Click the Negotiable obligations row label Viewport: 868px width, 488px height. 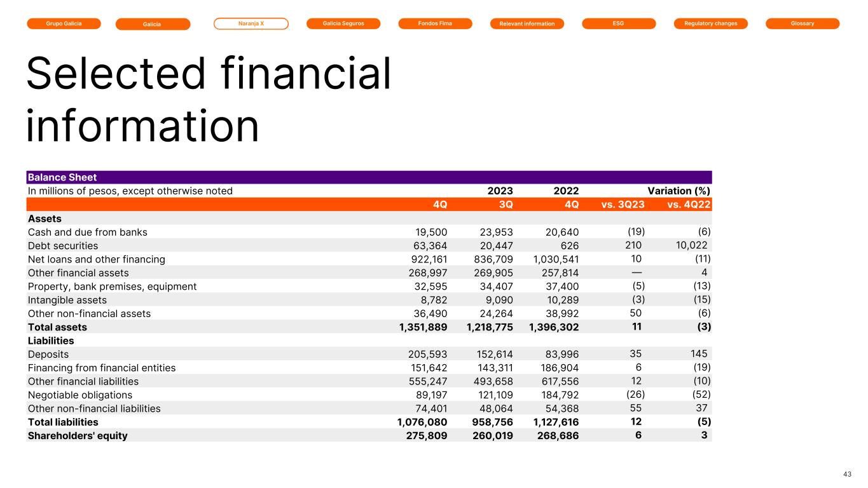(x=80, y=395)
